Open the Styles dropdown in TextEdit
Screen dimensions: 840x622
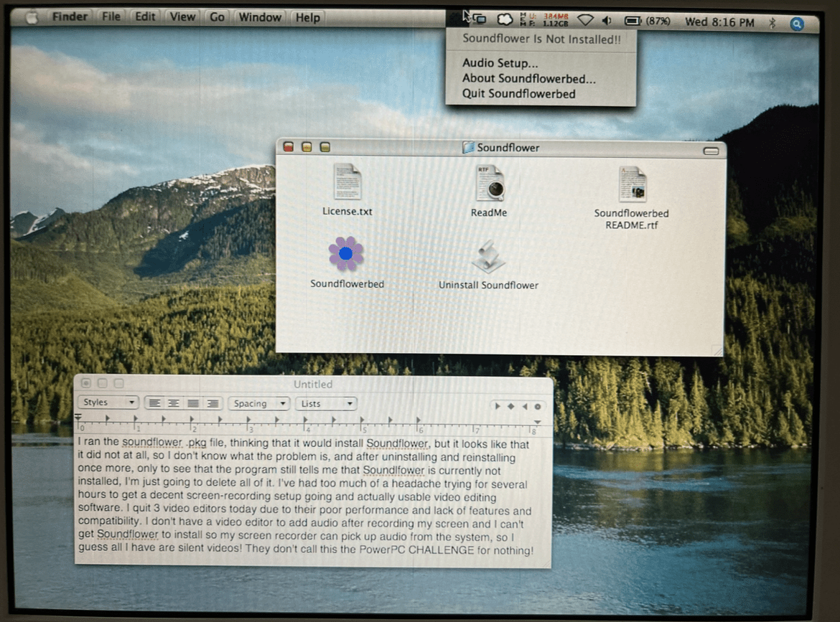(x=108, y=402)
